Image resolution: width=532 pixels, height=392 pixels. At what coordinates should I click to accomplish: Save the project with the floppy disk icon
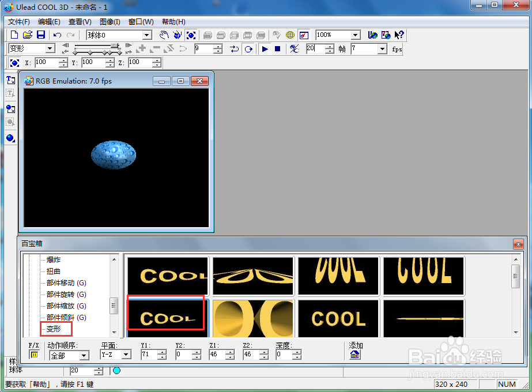click(41, 35)
